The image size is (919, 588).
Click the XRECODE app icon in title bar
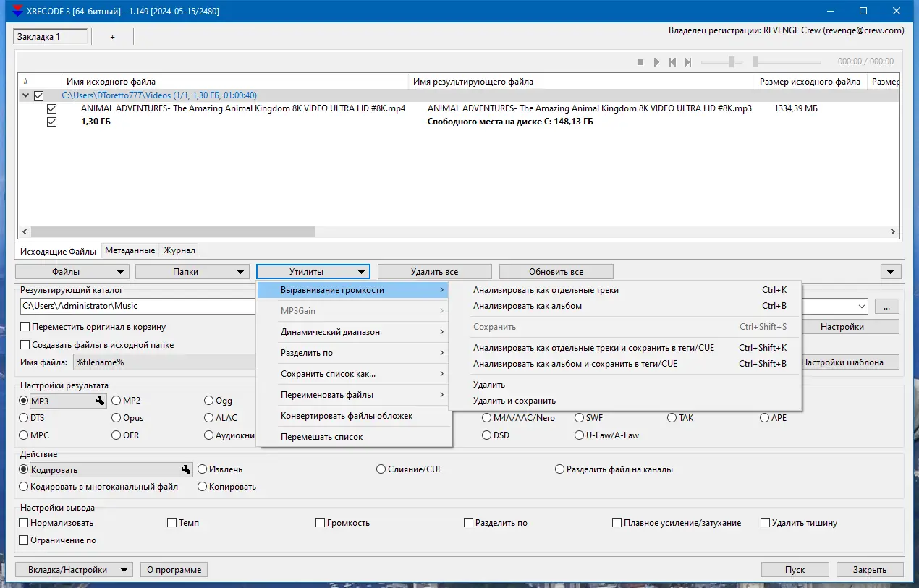18,12
